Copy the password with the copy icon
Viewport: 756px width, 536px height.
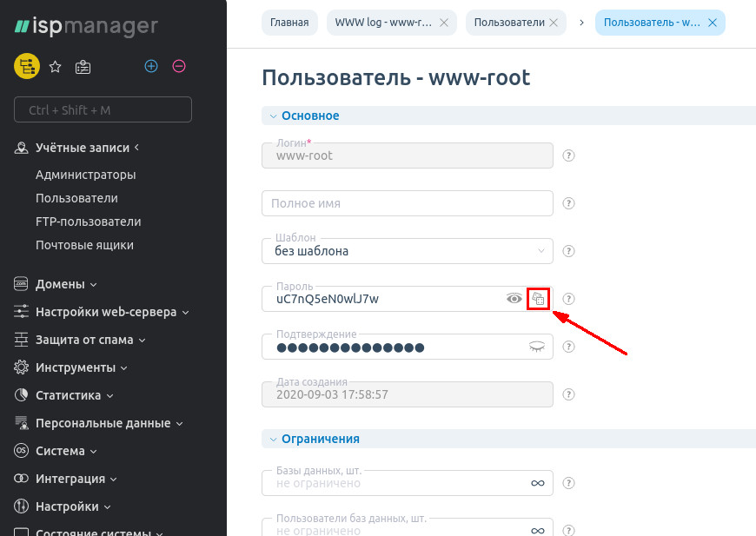click(x=539, y=299)
